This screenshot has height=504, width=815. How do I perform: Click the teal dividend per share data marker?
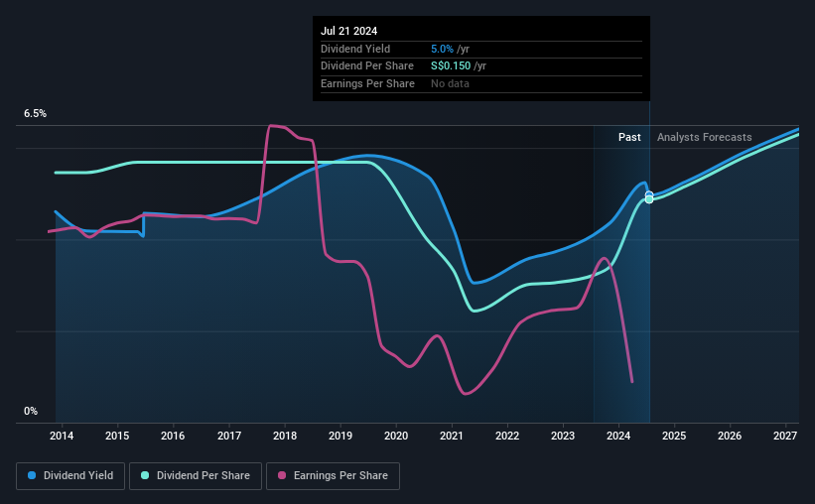tap(649, 199)
